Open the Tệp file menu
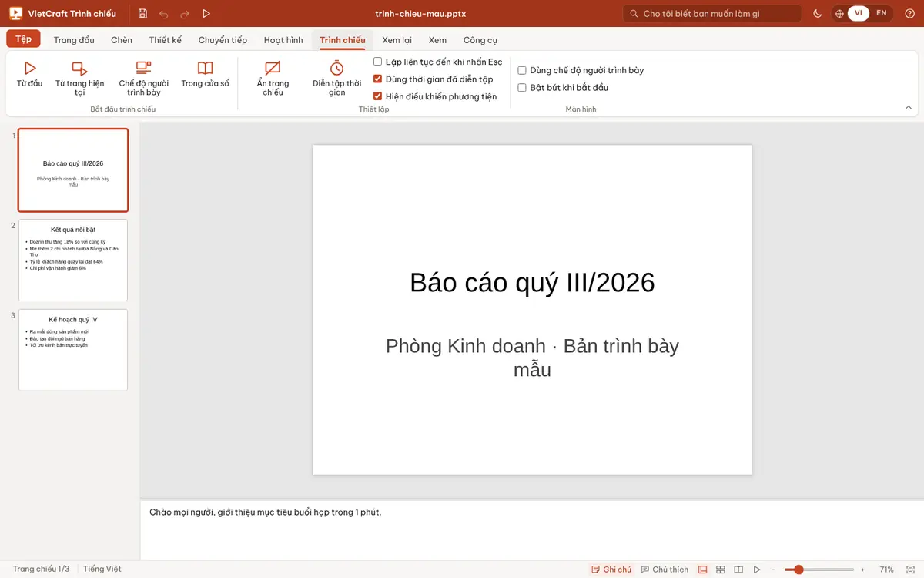The height and width of the screenshot is (578, 924). pyautogui.click(x=23, y=39)
